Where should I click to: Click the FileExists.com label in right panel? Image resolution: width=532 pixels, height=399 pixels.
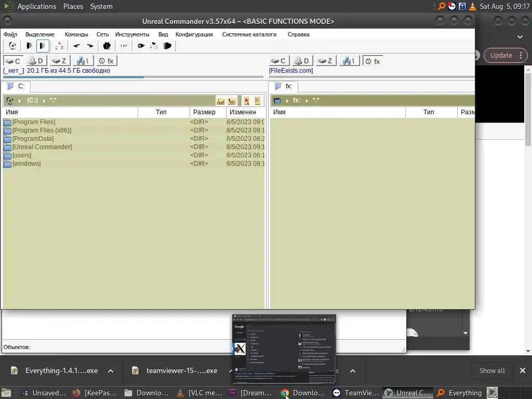tap(291, 71)
